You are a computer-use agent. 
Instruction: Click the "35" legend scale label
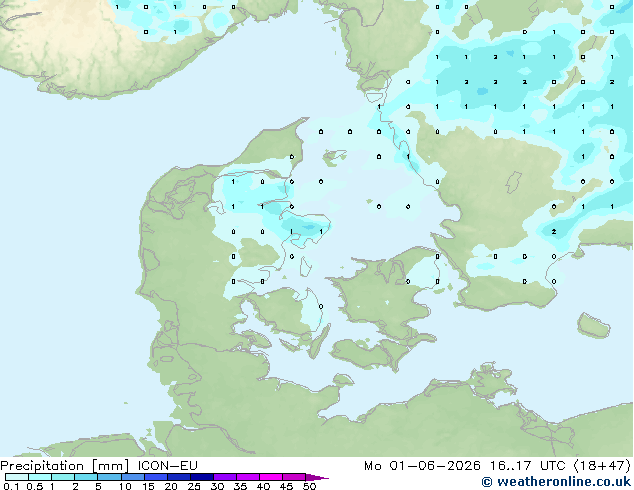(240, 486)
